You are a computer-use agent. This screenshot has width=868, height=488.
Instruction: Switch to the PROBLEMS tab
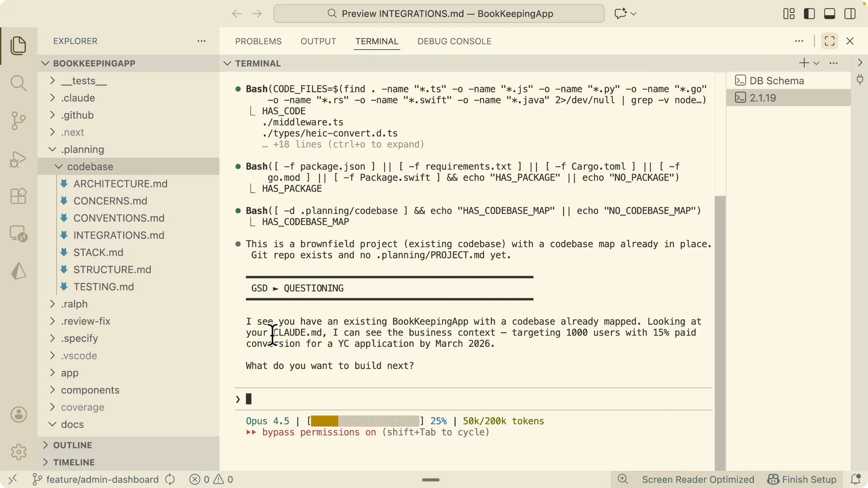pos(258,41)
